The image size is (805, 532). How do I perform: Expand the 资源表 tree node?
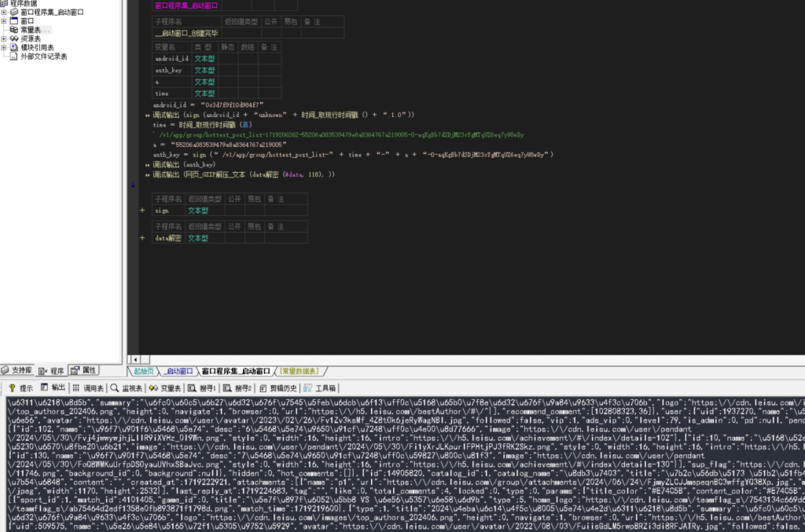pos(4,39)
